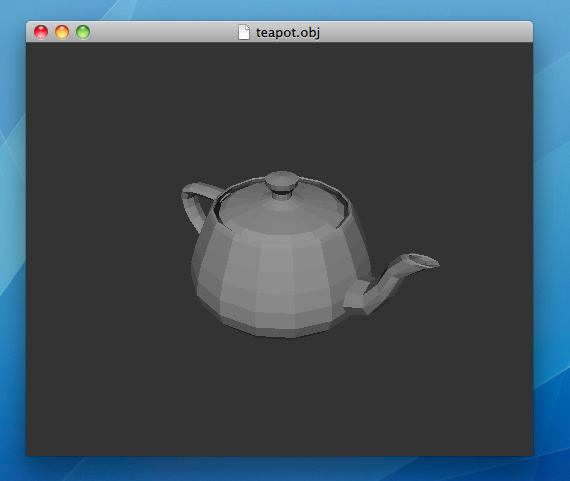
Task: Zoom the window using the green button
Action: [x=83, y=32]
